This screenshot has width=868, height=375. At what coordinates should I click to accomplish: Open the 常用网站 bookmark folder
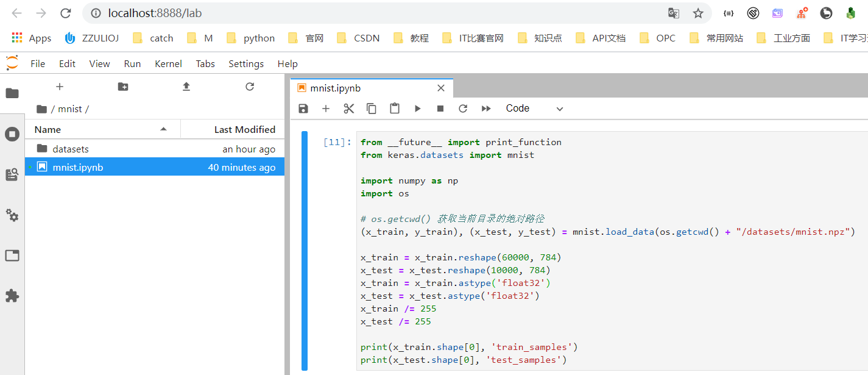click(x=716, y=38)
